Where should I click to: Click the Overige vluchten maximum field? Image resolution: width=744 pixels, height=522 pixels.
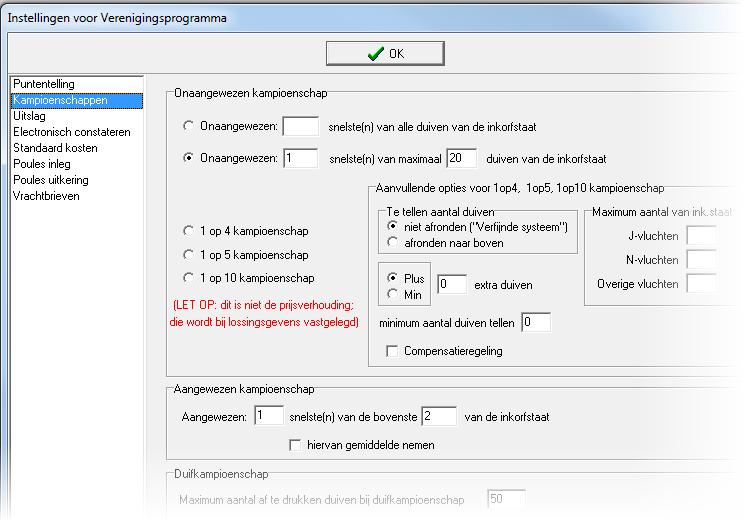pos(701,283)
